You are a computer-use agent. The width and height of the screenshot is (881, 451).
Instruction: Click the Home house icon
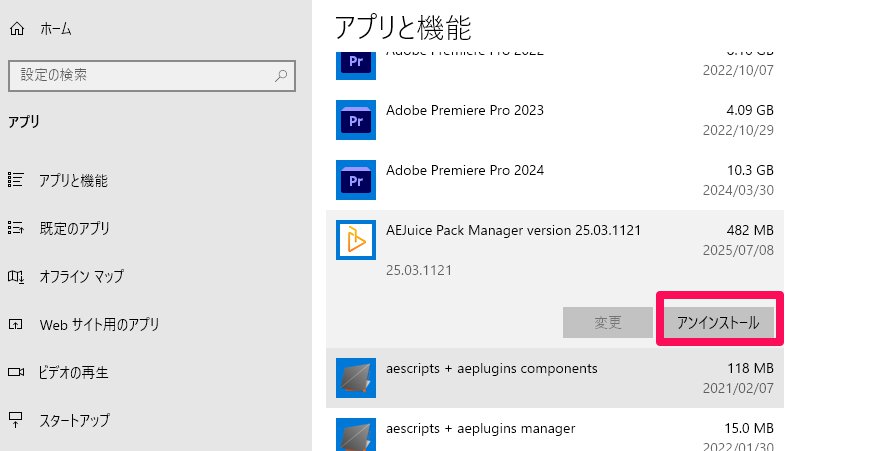coord(17,29)
